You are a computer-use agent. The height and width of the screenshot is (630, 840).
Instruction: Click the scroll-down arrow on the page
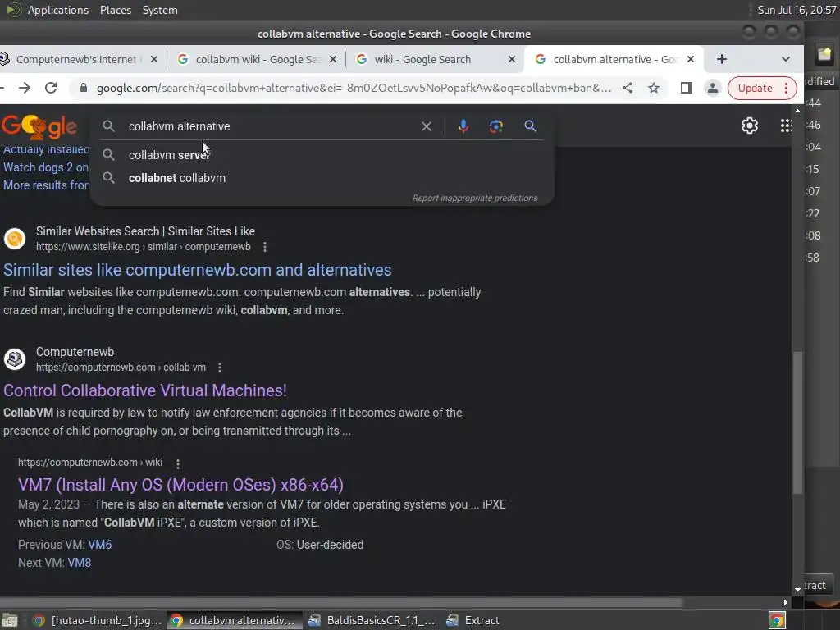797,589
